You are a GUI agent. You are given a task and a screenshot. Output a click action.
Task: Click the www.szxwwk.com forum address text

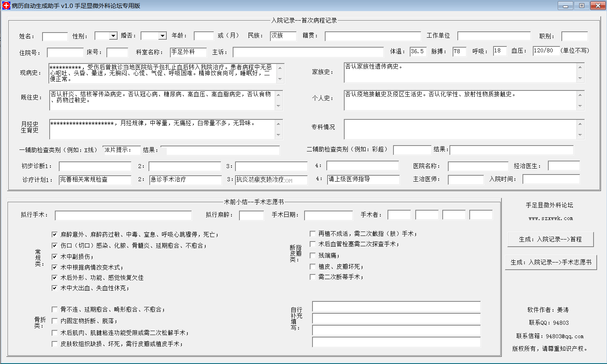click(551, 218)
